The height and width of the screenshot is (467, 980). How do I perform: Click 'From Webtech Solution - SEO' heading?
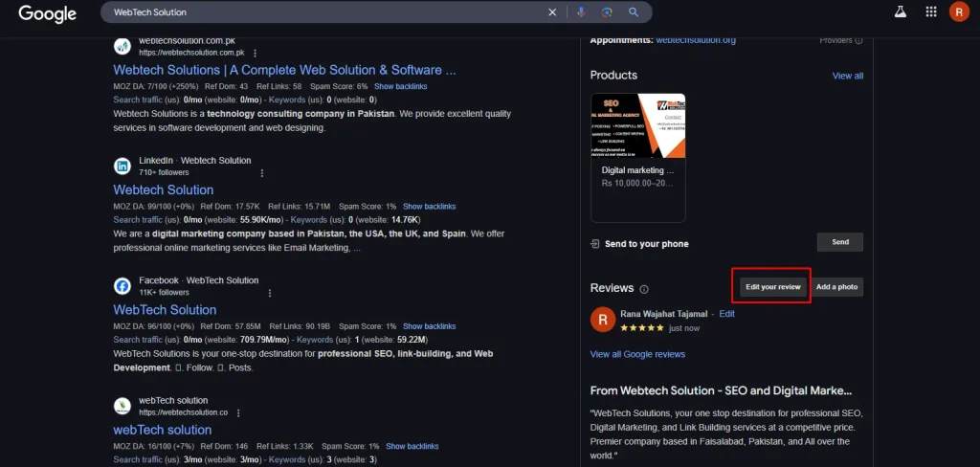click(721, 390)
